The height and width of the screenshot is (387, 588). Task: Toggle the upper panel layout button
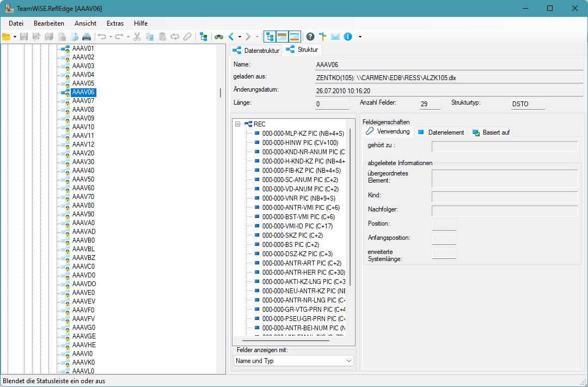[x=282, y=37]
